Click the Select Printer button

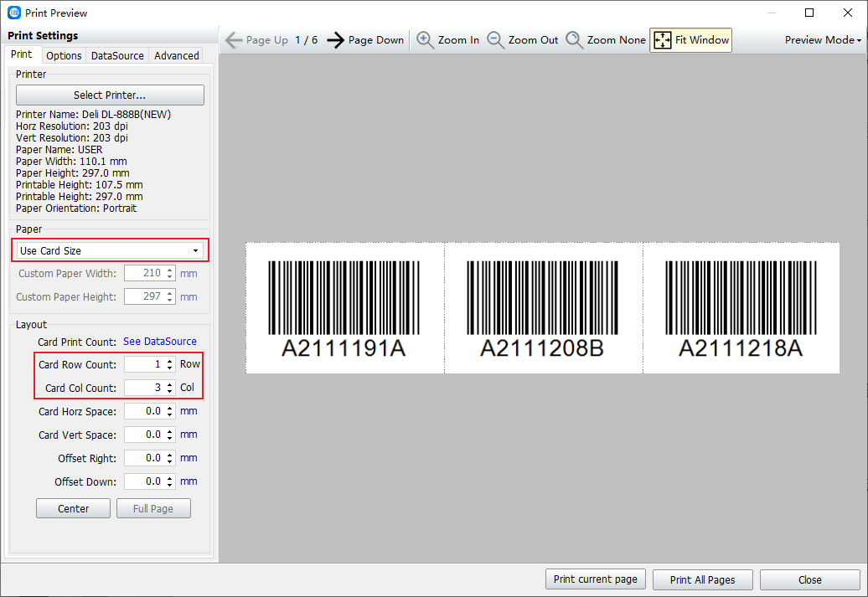point(110,95)
